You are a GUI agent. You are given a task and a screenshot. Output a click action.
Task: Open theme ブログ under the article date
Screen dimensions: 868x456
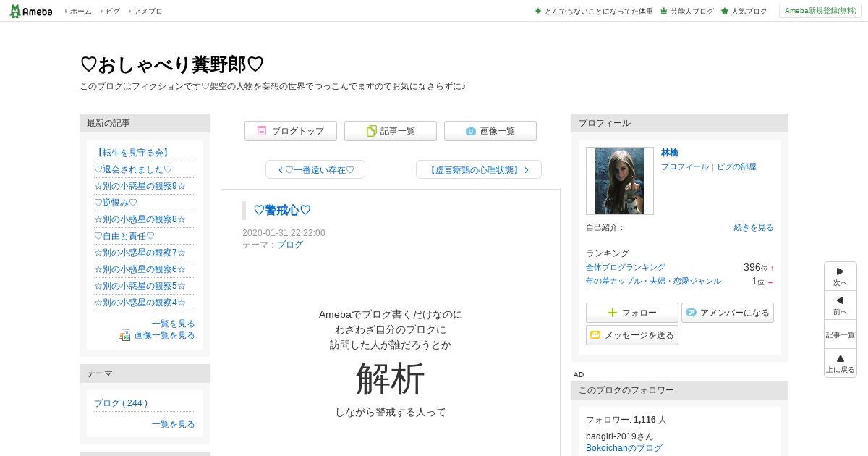(290, 245)
